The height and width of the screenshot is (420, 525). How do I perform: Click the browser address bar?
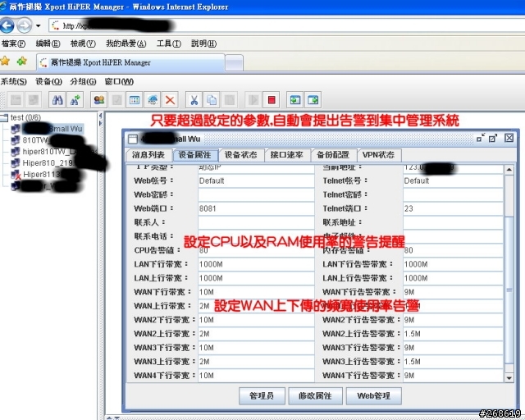tap(286, 25)
